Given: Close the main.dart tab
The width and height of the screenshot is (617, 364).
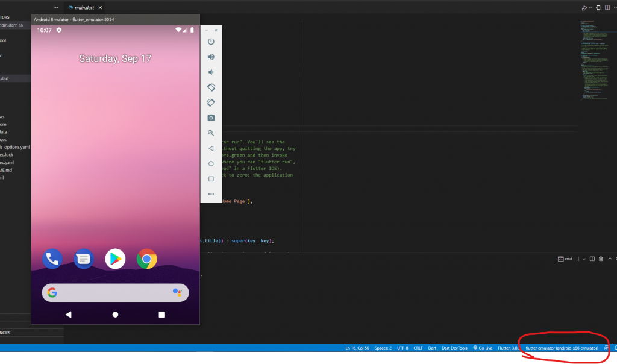Looking at the screenshot, I should coord(101,7).
